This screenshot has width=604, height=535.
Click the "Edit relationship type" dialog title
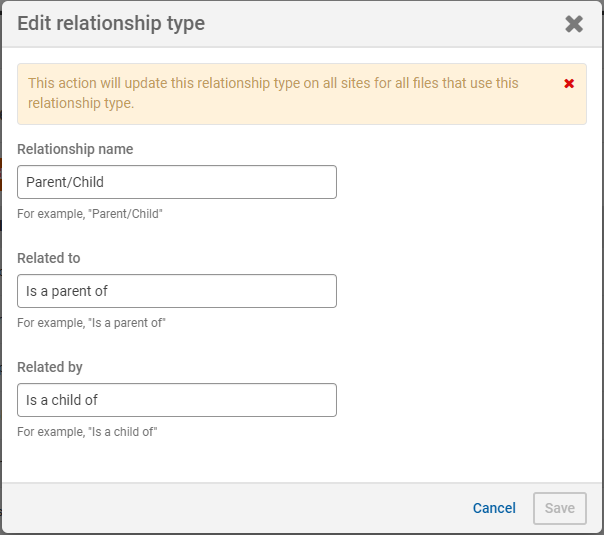coord(111,24)
